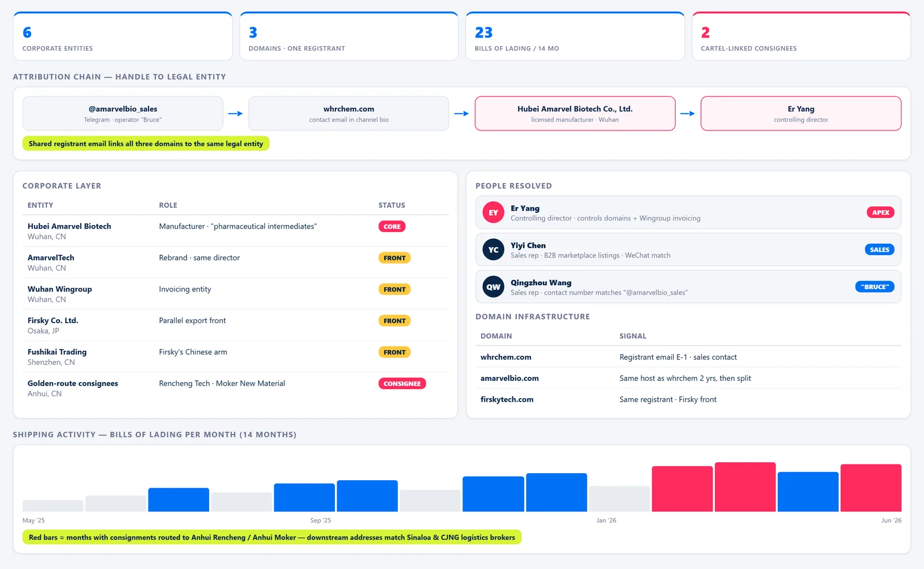Select the CORE status badge for Hubei Amarvel Biotech
This screenshot has width=924, height=569.
pos(392,227)
